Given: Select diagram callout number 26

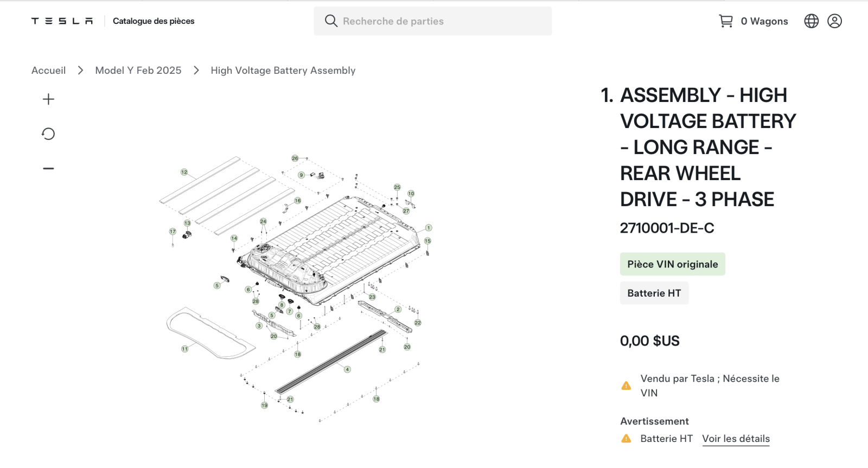Looking at the screenshot, I should pyautogui.click(x=295, y=158).
